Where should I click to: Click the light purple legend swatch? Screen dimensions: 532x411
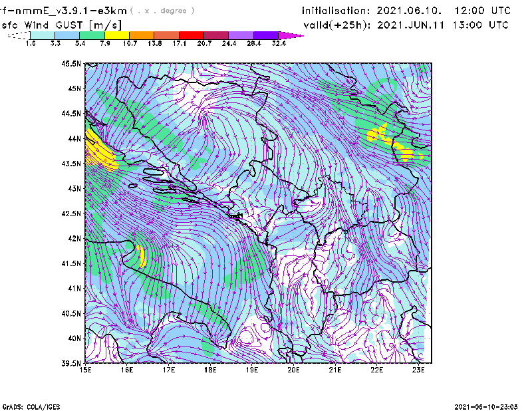point(241,35)
